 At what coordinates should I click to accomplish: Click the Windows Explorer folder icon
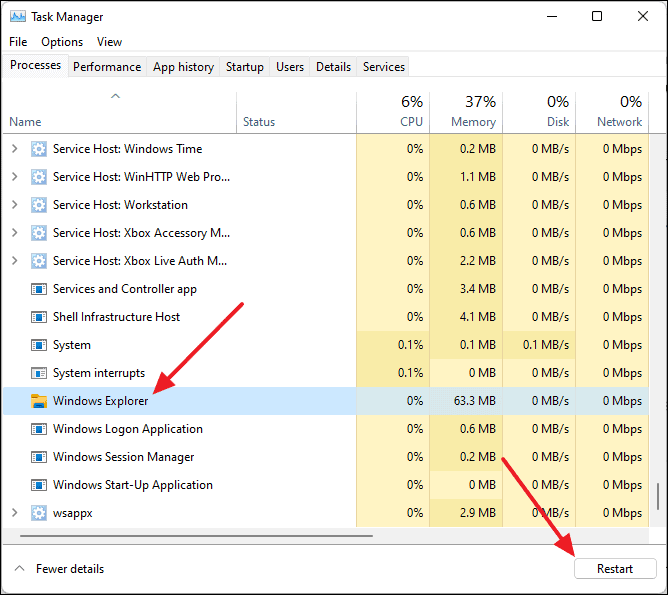(39, 401)
